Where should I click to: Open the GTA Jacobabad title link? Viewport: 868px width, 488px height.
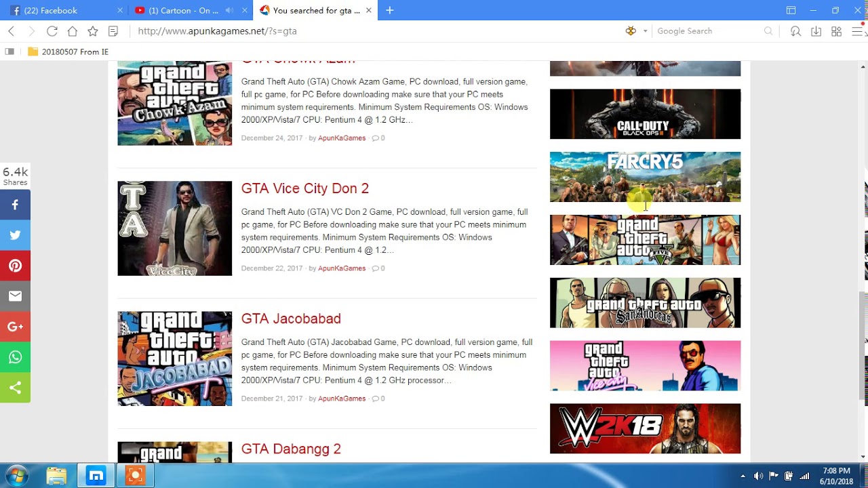pyautogui.click(x=291, y=319)
